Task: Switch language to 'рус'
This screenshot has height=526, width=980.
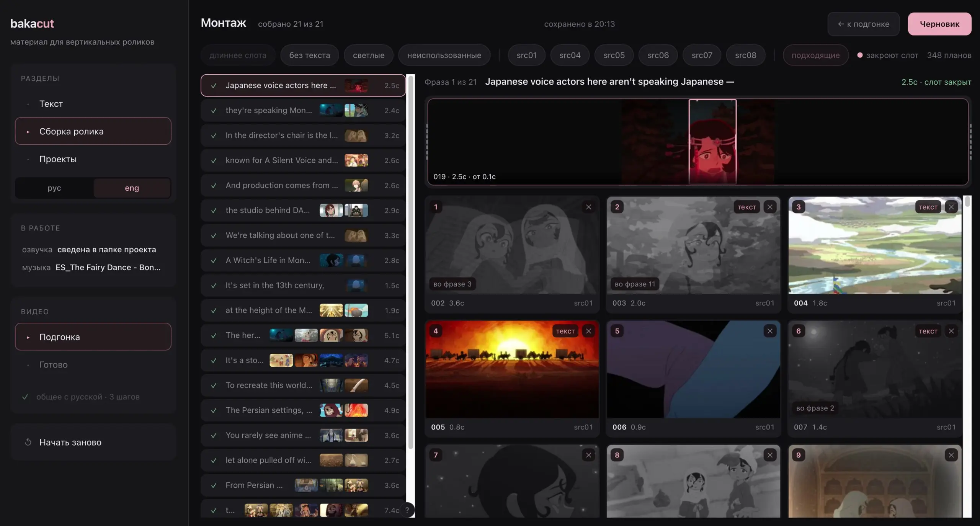Action: pos(54,188)
